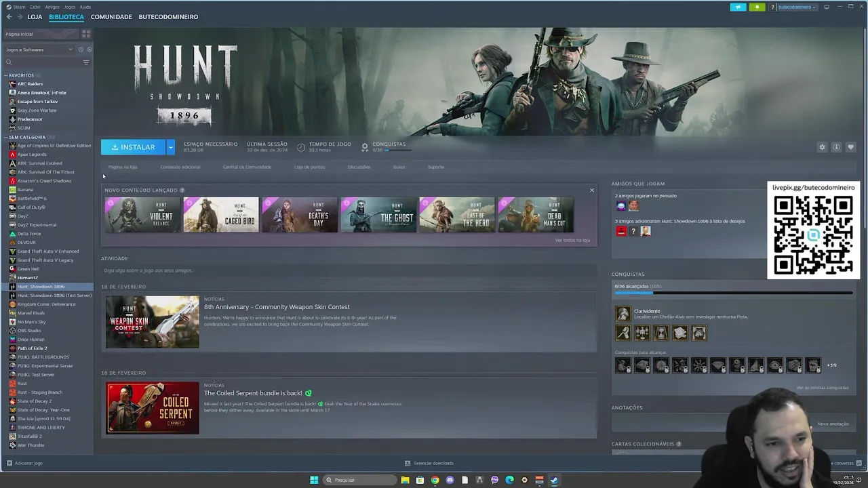Screen dimensions: 868x488
Task: Select Escape from Tarkov in favorites
Action: 38,102
